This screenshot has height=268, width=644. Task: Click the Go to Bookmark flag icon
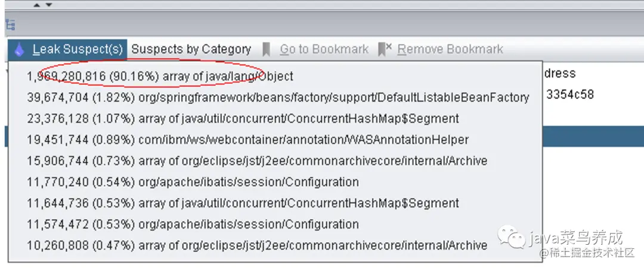coord(266,50)
